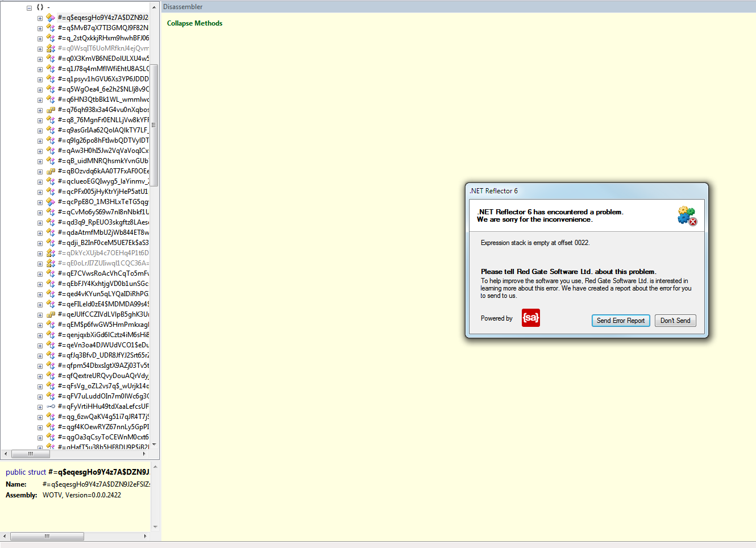756x548 pixels.
Task: Click the Disassembler panel header
Action: (x=458, y=7)
